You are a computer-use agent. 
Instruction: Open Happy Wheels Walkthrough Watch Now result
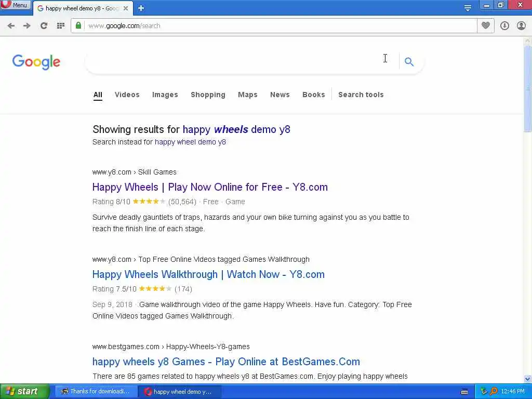pos(208,274)
